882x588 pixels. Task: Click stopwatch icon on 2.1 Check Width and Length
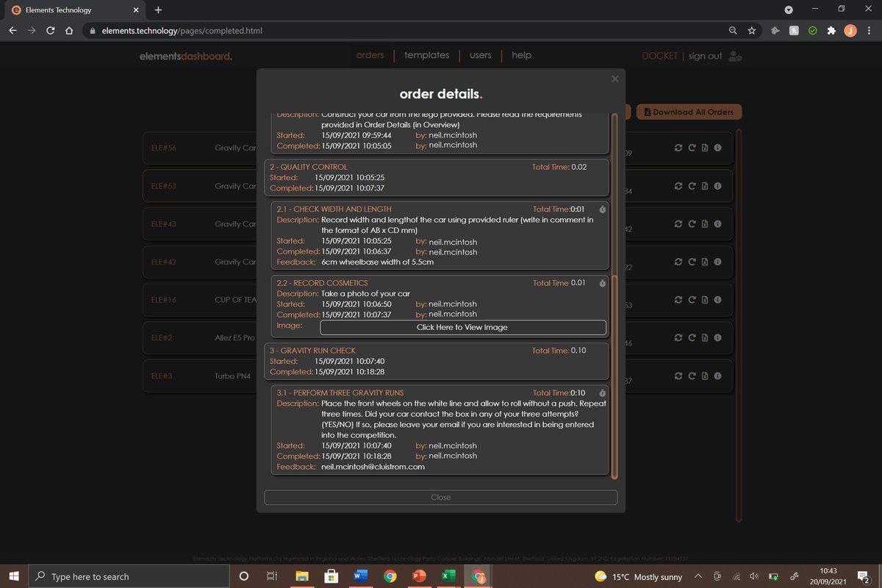(602, 209)
